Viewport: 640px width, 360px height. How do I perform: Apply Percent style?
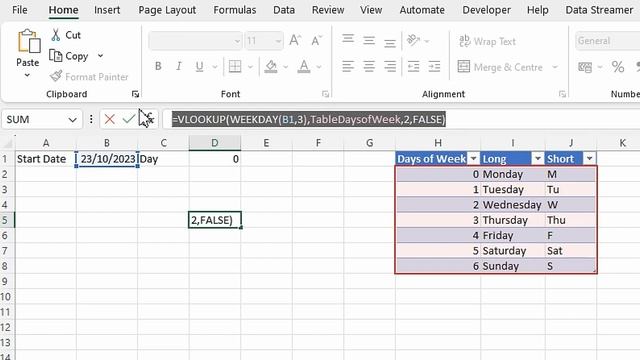coord(618,67)
